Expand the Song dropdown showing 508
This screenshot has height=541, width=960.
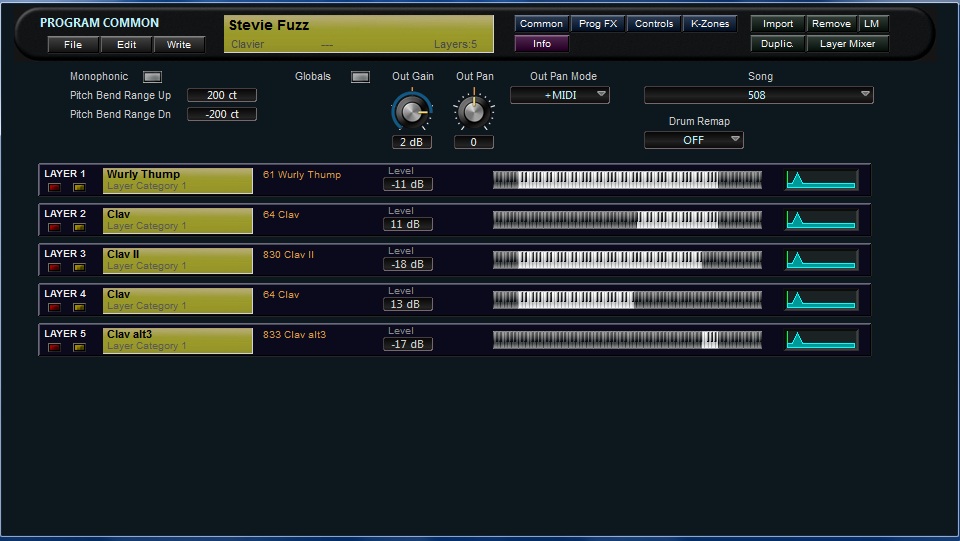pyautogui.click(x=758, y=95)
